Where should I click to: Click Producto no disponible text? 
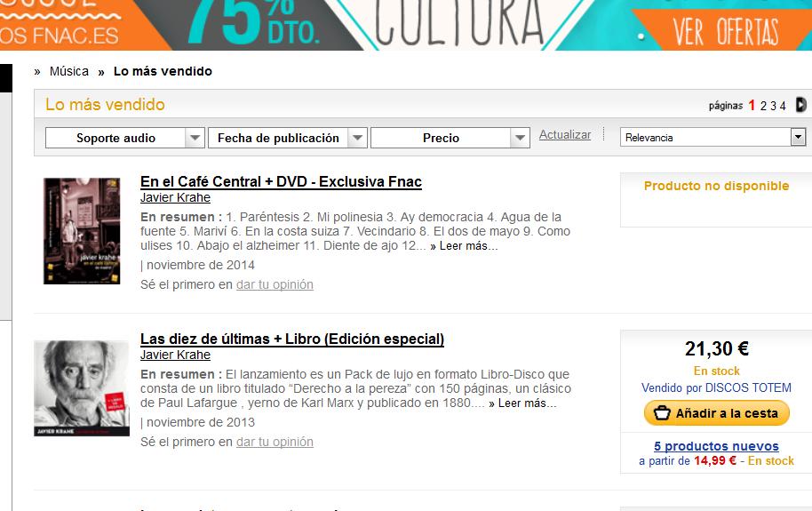(716, 186)
